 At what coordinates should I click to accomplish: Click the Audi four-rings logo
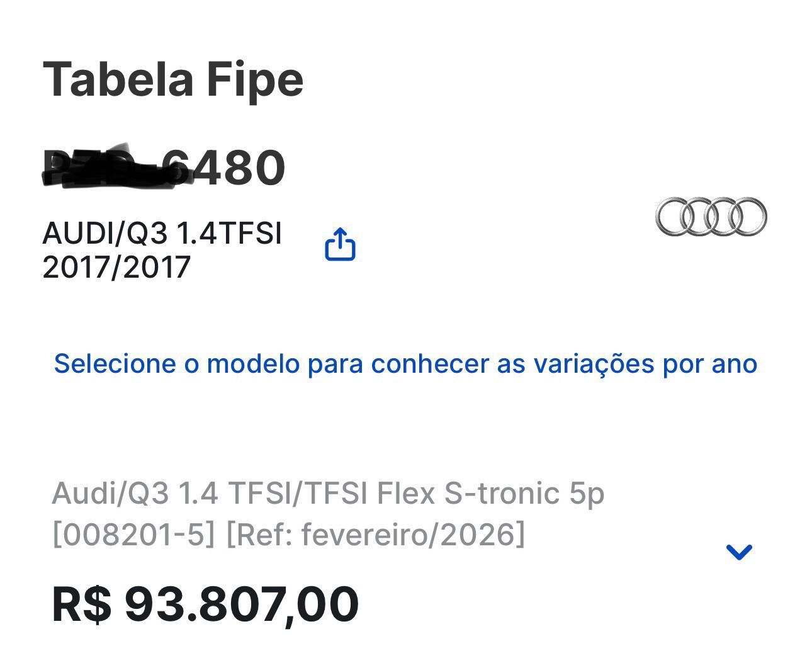point(711,217)
